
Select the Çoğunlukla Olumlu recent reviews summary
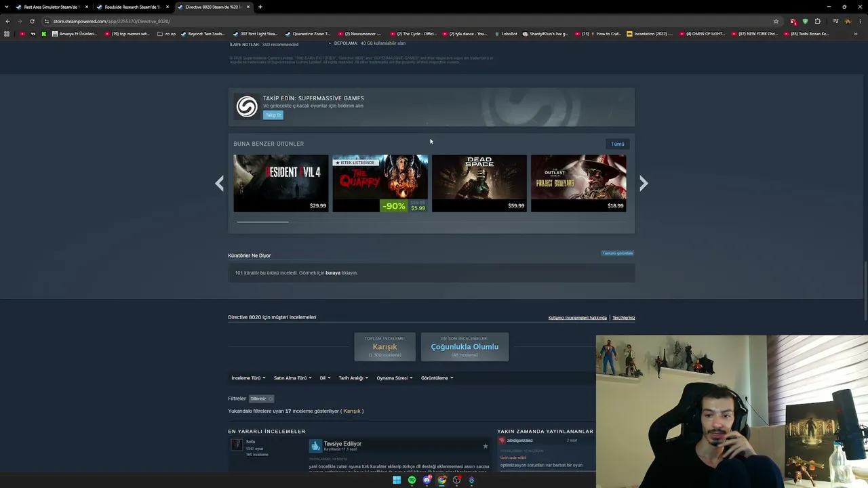[465, 347]
